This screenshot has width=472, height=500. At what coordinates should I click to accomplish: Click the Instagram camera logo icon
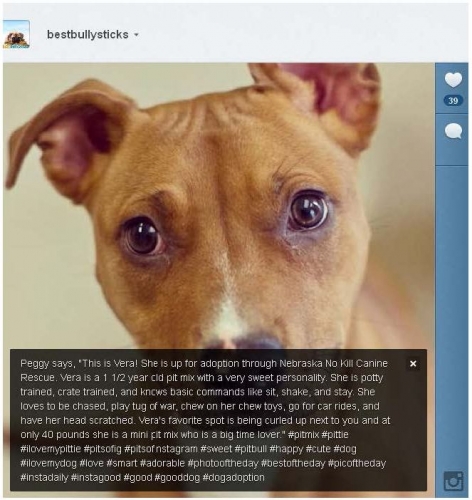453,481
